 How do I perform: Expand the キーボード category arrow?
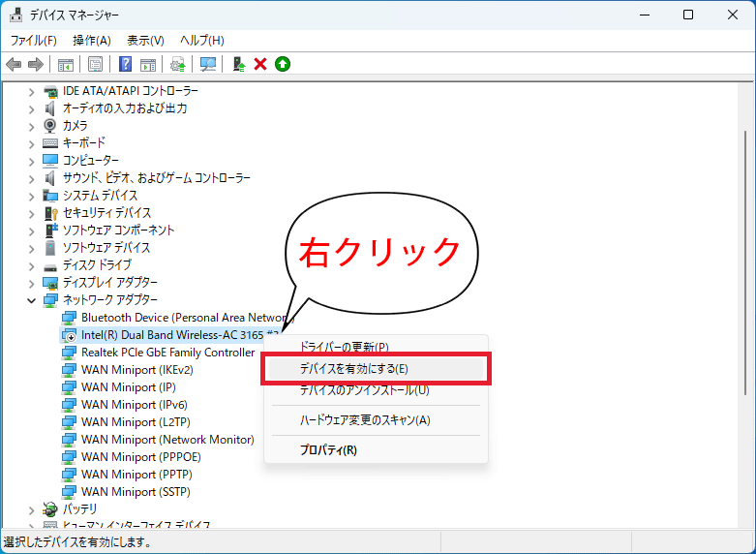(32, 143)
